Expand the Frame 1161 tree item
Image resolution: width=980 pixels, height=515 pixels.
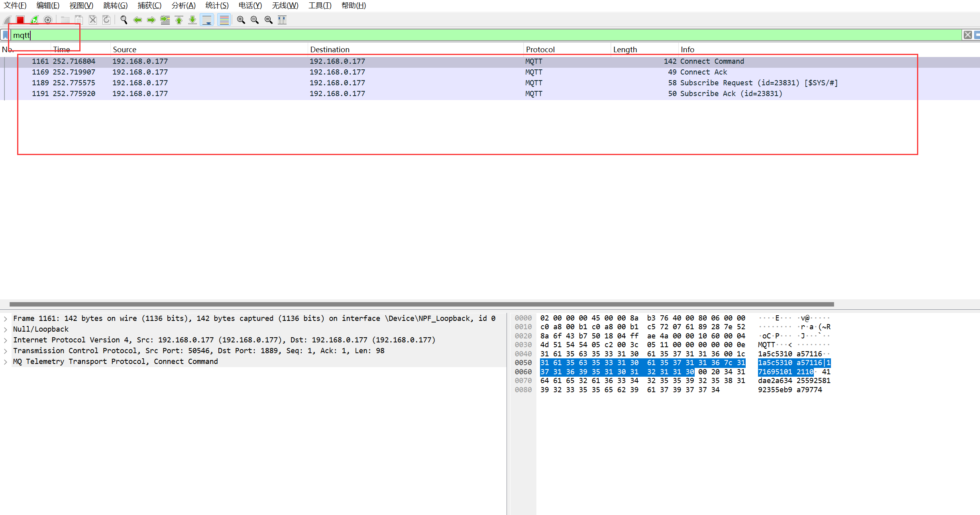click(x=6, y=318)
